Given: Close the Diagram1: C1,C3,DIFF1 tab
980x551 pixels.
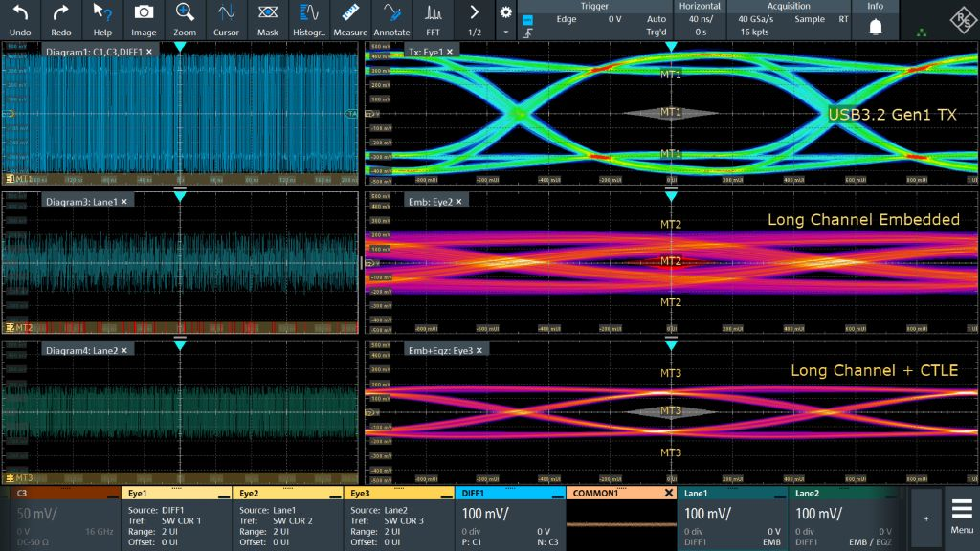Looking at the screenshot, I should [149, 52].
